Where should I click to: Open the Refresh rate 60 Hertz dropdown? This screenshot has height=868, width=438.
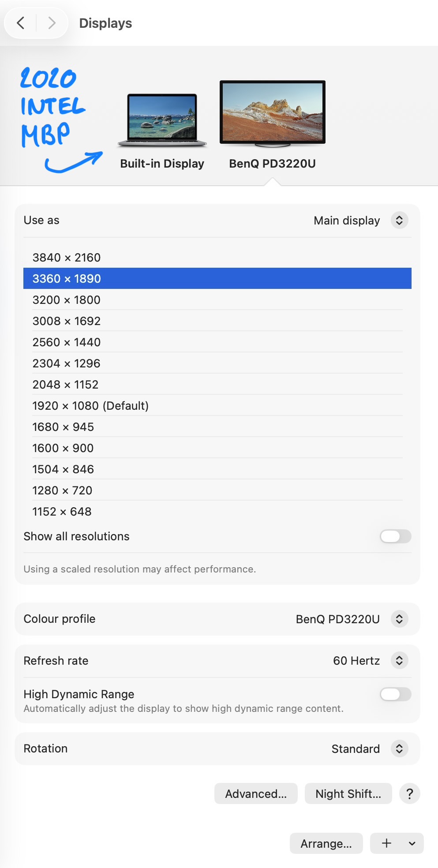coord(399,661)
